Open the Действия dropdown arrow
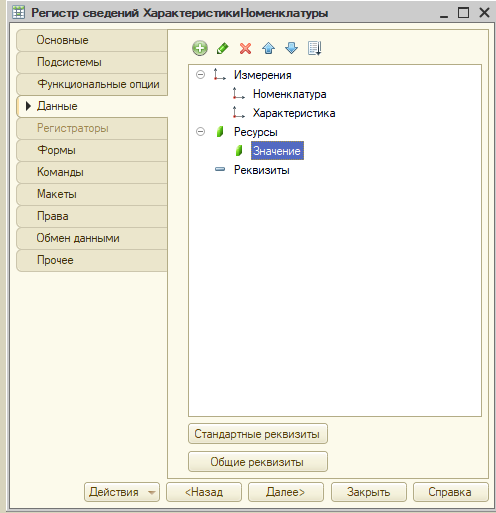 pos(152,492)
